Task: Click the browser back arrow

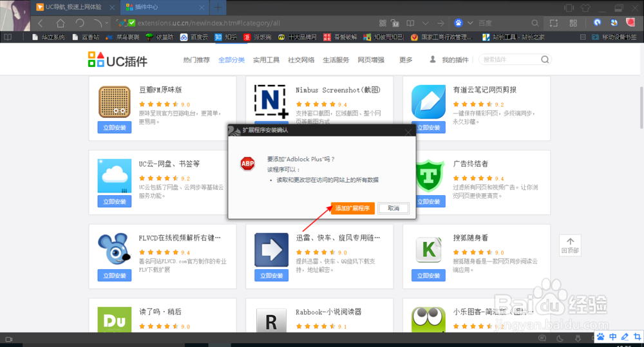Action: coord(40,23)
